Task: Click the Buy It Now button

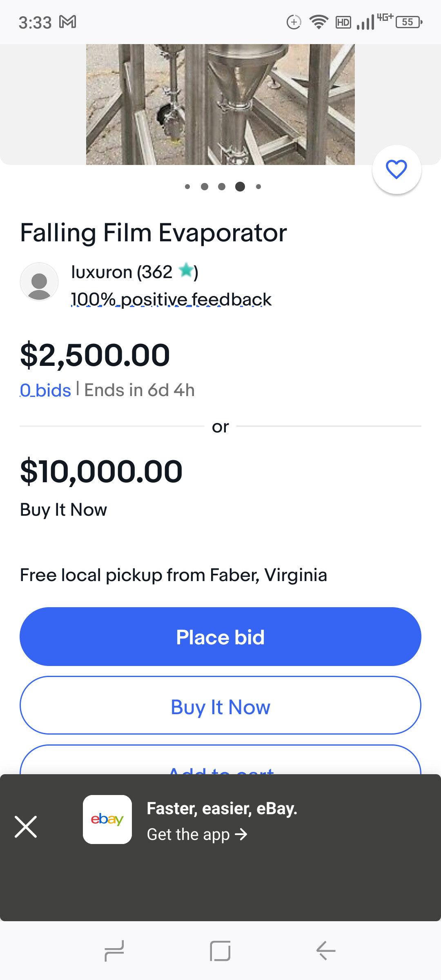Action: coord(220,706)
